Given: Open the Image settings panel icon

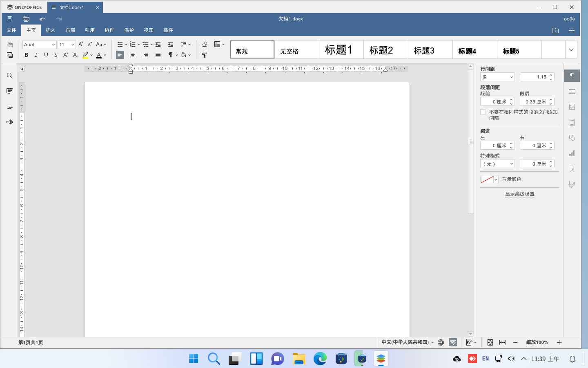Looking at the screenshot, I should tap(572, 106).
